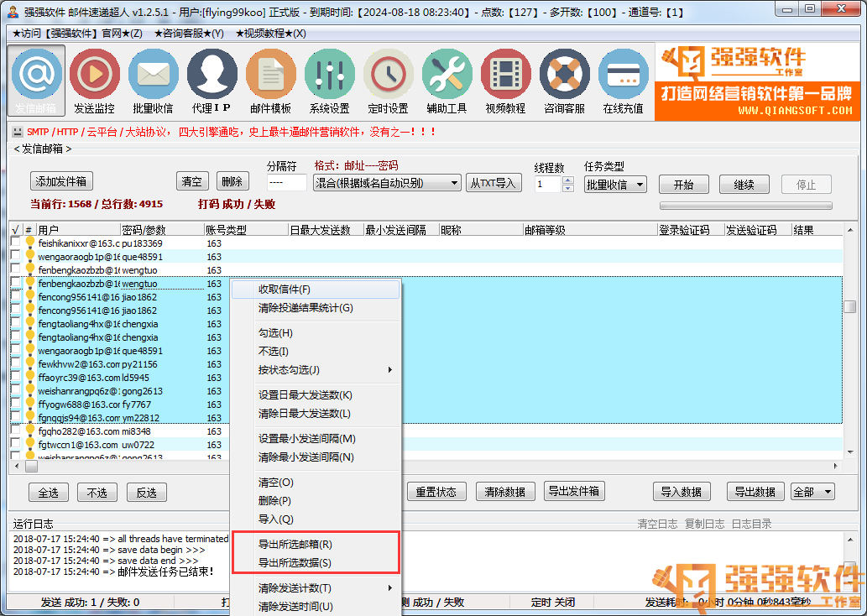Click the 继续 continue button

(744, 185)
